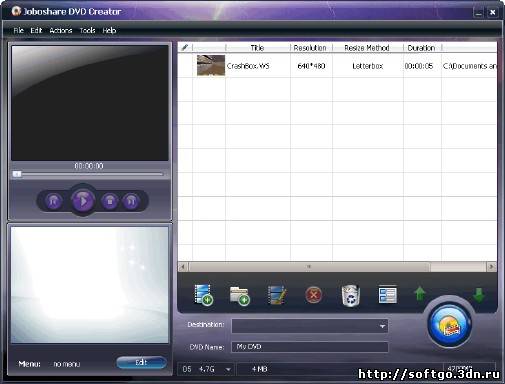Screen dimensions: 505x384
Task: Open the properties list icon
Action: (388, 295)
